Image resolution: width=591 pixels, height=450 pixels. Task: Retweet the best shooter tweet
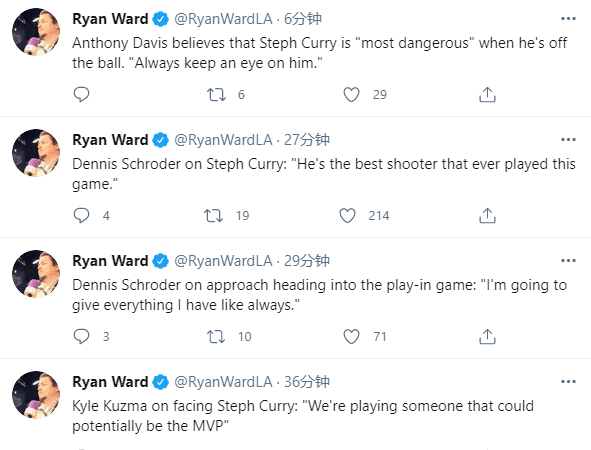(213, 216)
